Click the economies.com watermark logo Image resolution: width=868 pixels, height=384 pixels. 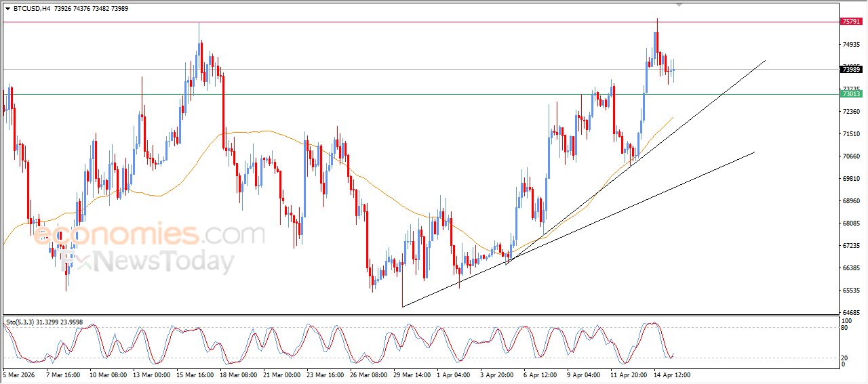(149, 235)
